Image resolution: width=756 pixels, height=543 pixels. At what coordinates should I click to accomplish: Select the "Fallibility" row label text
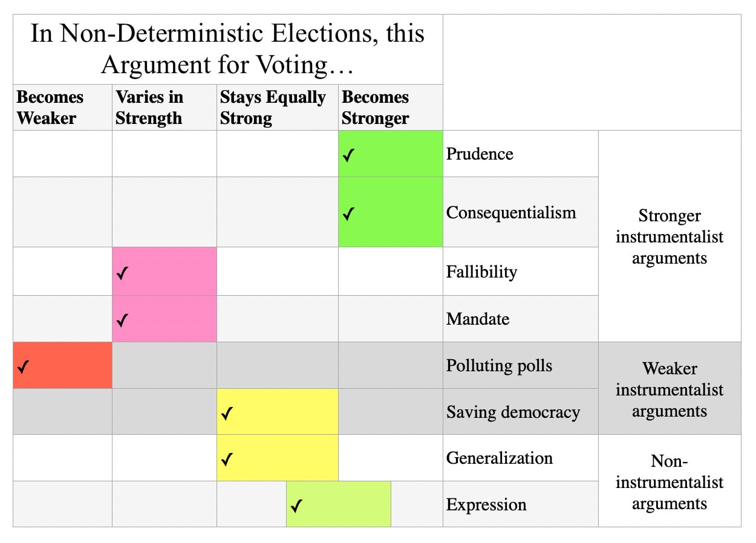tap(481, 271)
